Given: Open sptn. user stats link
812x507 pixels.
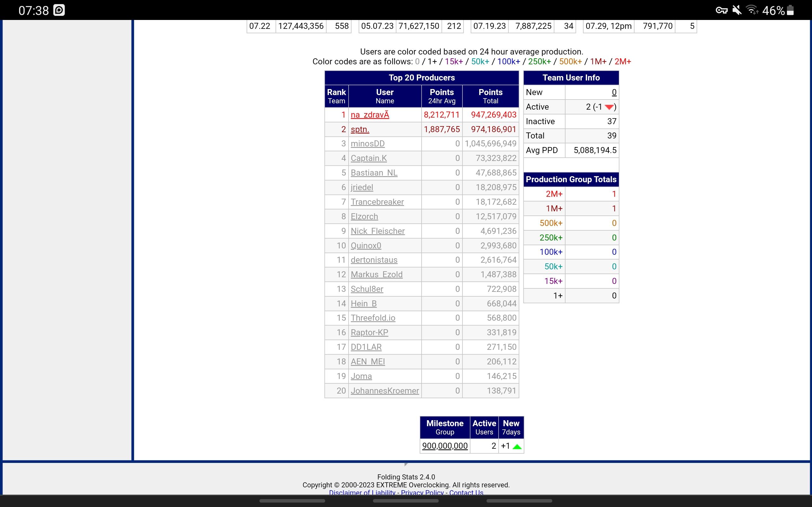Looking at the screenshot, I should (x=360, y=129).
